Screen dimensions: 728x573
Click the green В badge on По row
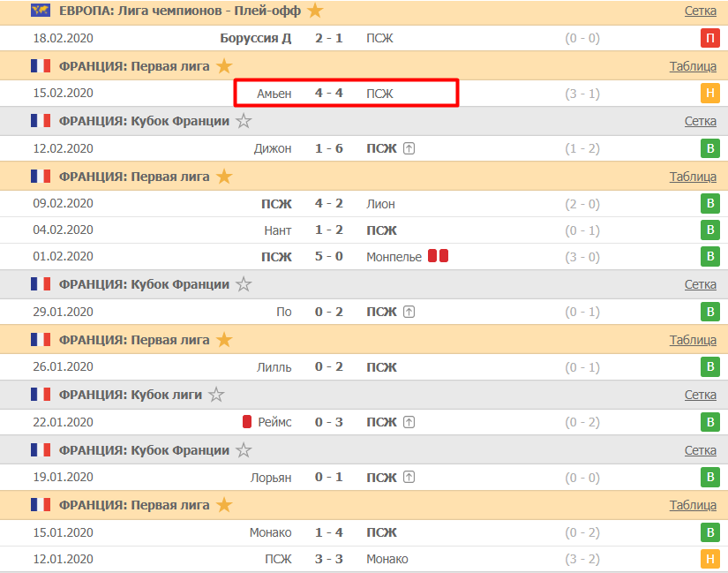coord(709,312)
